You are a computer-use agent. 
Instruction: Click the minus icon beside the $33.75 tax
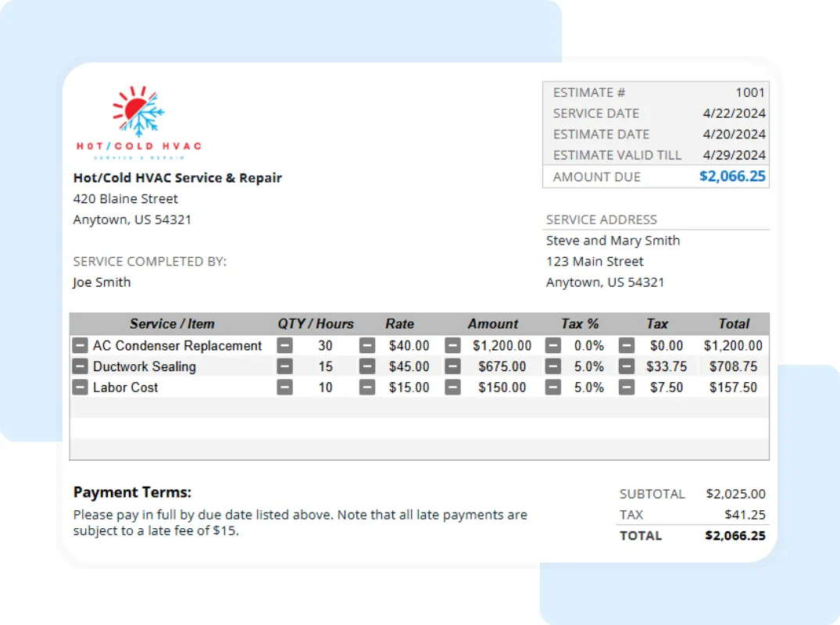(626, 366)
